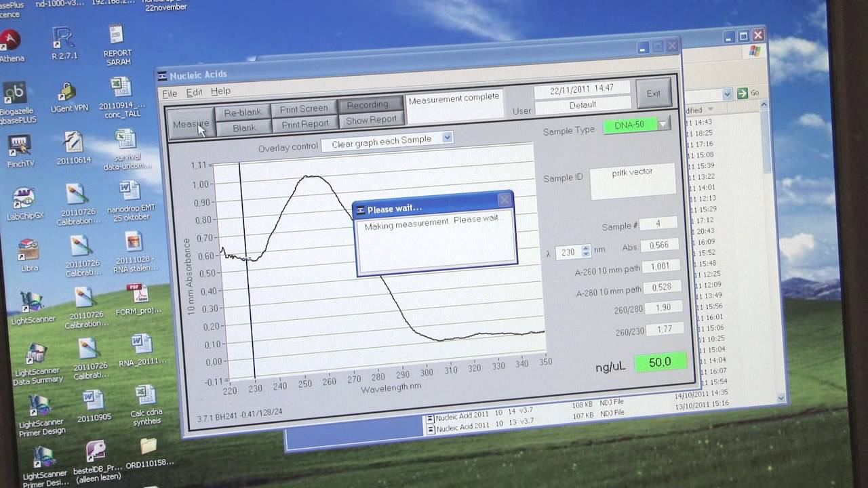
Task: Click the Sample # value 4
Action: (x=657, y=224)
